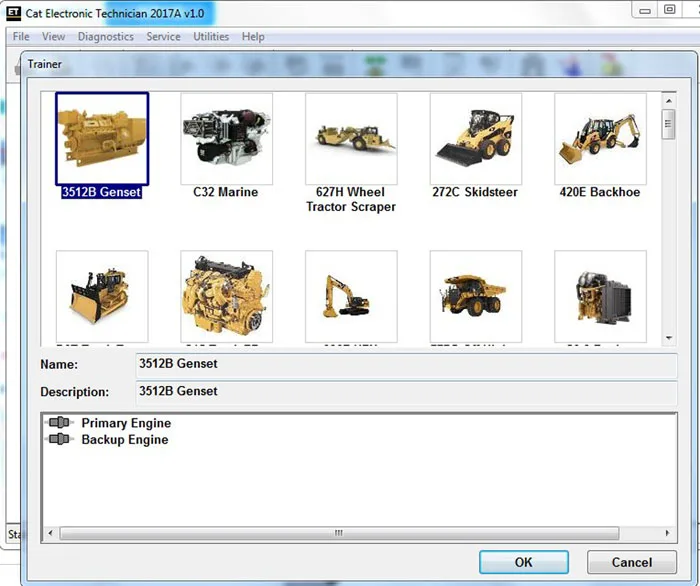Open the Help menu
The height and width of the screenshot is (586, 700).
(x=253, y=37)
